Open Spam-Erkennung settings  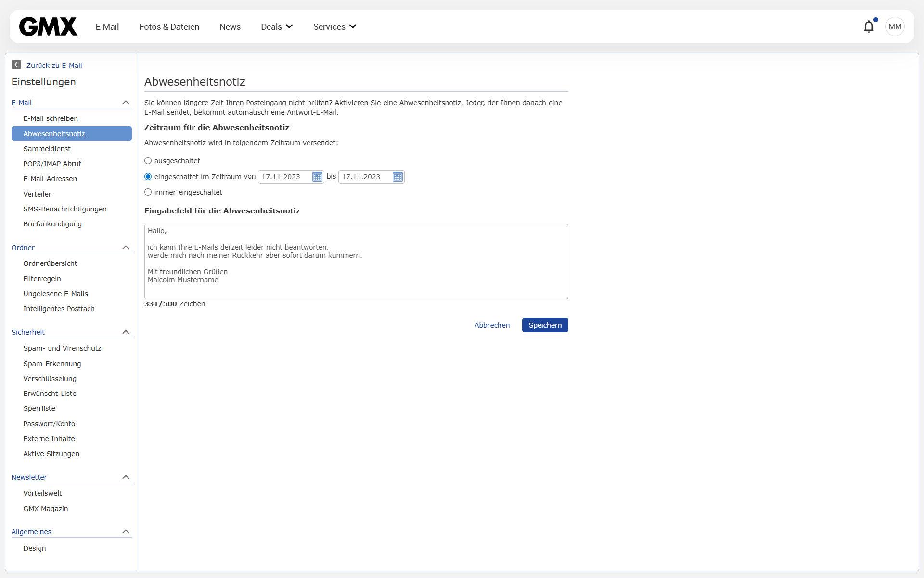(52, 364)
